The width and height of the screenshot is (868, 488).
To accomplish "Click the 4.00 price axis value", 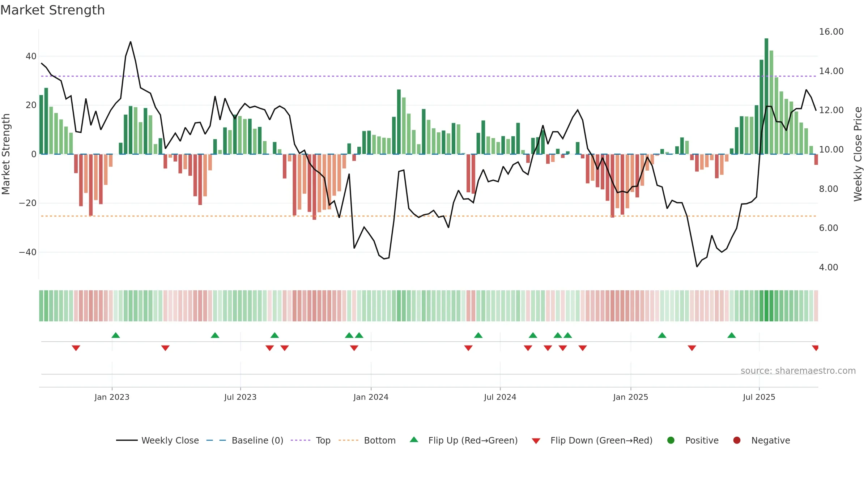I will 829,267.
